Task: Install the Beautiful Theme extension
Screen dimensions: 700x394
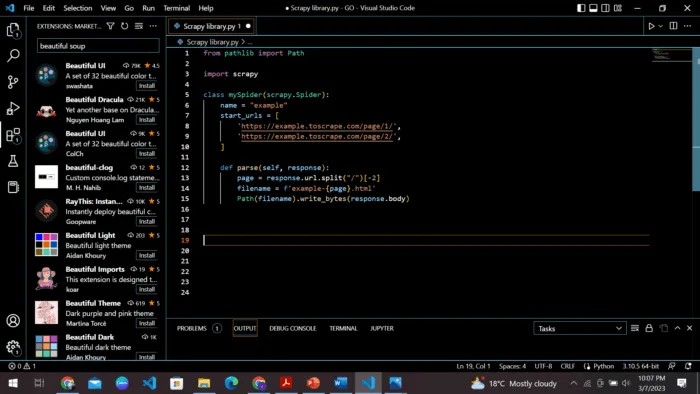Action: [146, 323]
